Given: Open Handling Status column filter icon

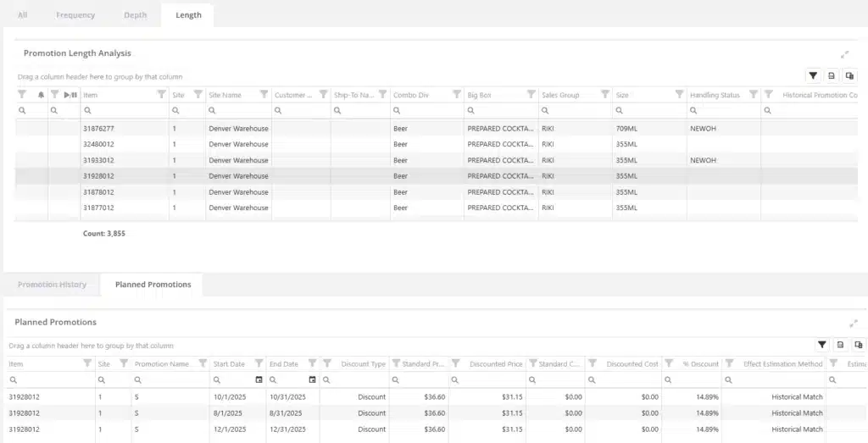Looking at the screenshot, I should tap(754, 95).
